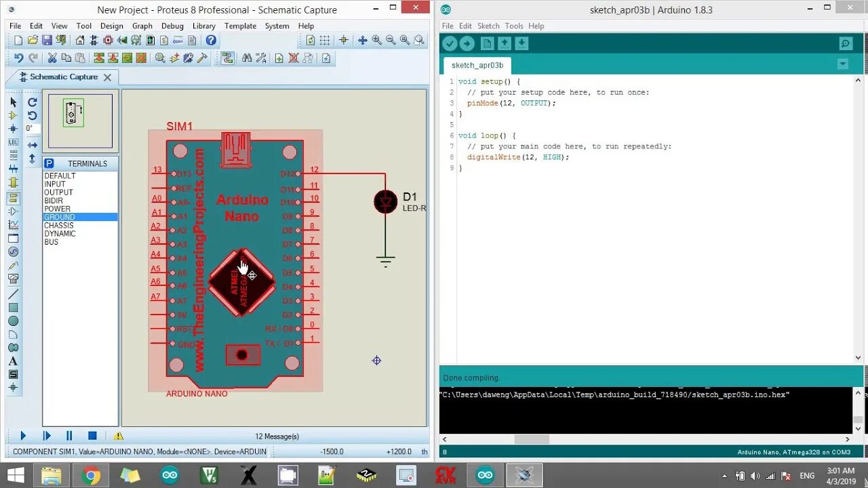Open the Proteus Debug menu
868x488 pixels.
pos(172,26)
